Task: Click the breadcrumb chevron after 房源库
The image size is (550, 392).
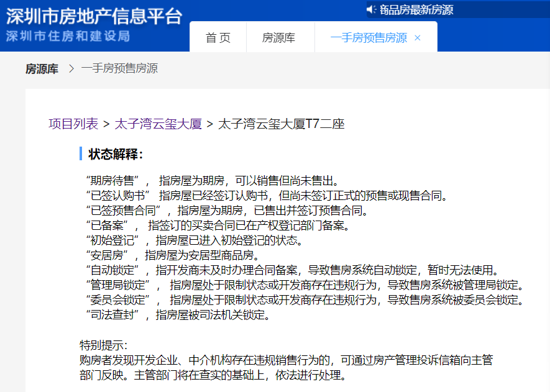Action: (71, 68)
